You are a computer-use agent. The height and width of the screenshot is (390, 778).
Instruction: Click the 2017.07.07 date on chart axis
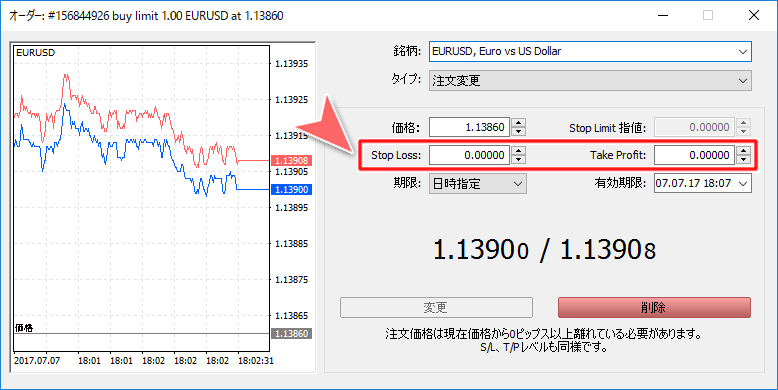(x=37, y=361)
